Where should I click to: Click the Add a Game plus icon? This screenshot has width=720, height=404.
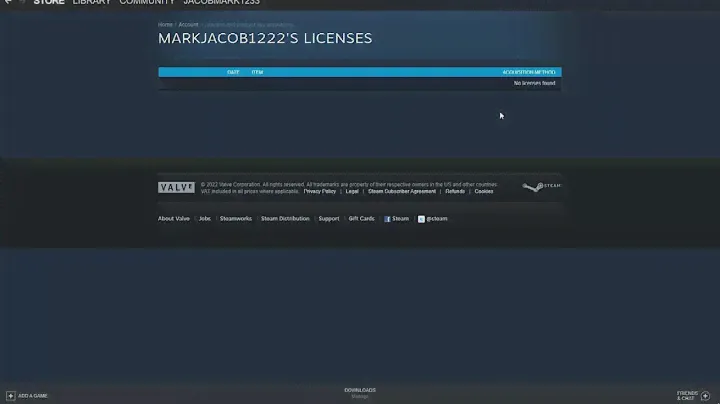click(x=11, y=395)
